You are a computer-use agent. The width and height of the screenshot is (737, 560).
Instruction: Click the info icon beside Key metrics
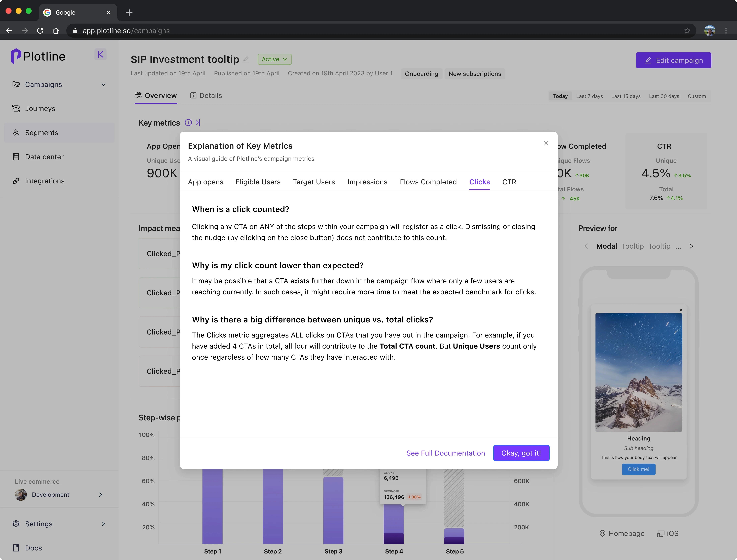188,123
